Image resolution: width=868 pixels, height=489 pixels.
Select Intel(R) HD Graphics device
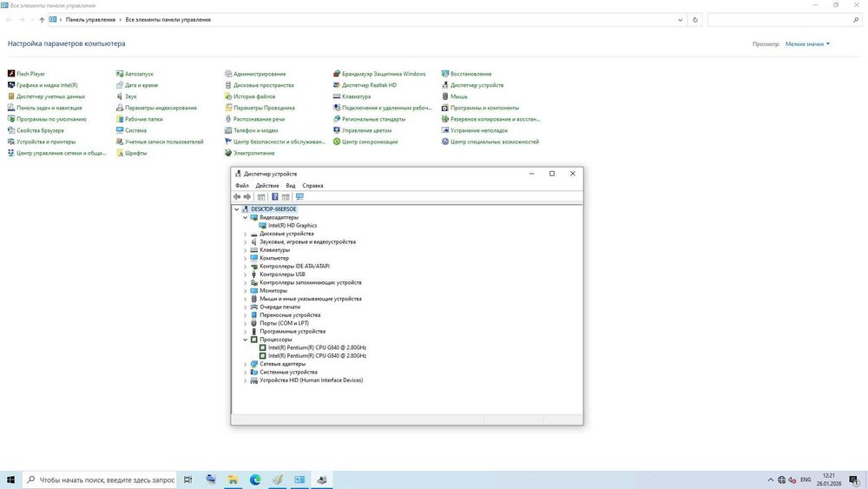[x=293, y=226]
